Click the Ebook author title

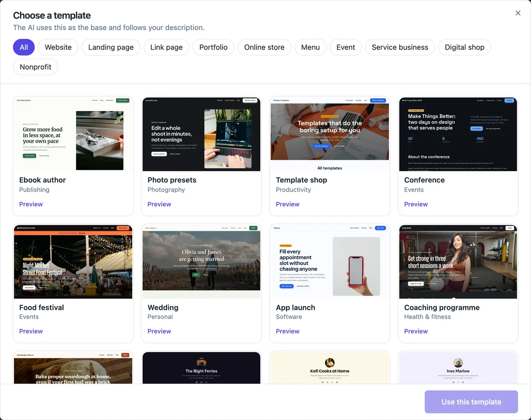42,180
